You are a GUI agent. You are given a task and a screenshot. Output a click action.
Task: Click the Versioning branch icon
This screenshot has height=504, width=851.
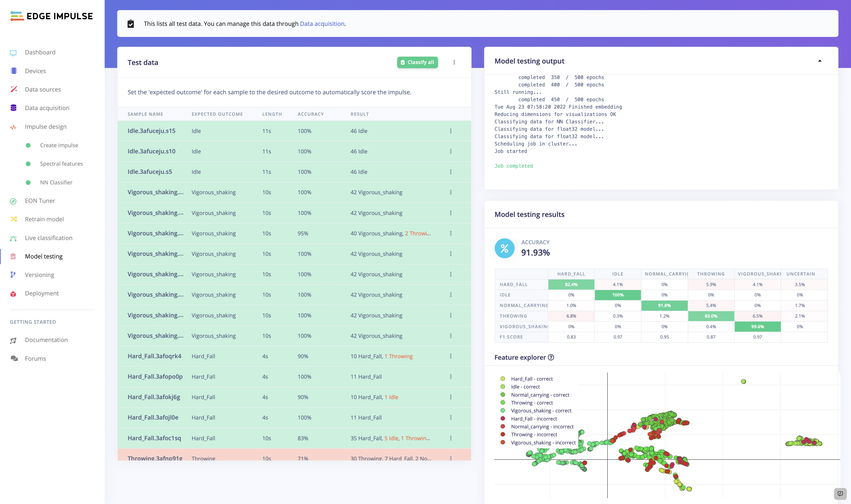[x=13, y=275]
